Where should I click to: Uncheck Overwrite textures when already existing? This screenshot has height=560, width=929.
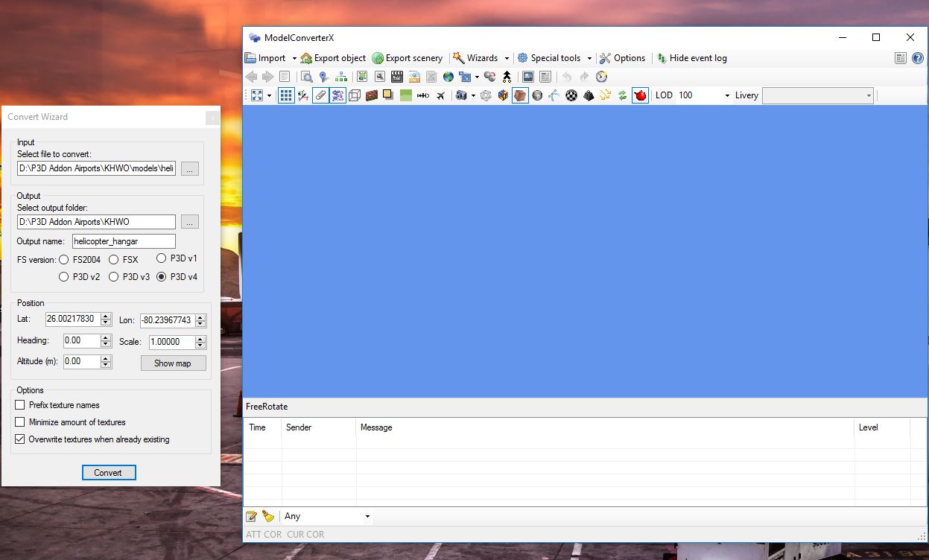coord(20,439)
